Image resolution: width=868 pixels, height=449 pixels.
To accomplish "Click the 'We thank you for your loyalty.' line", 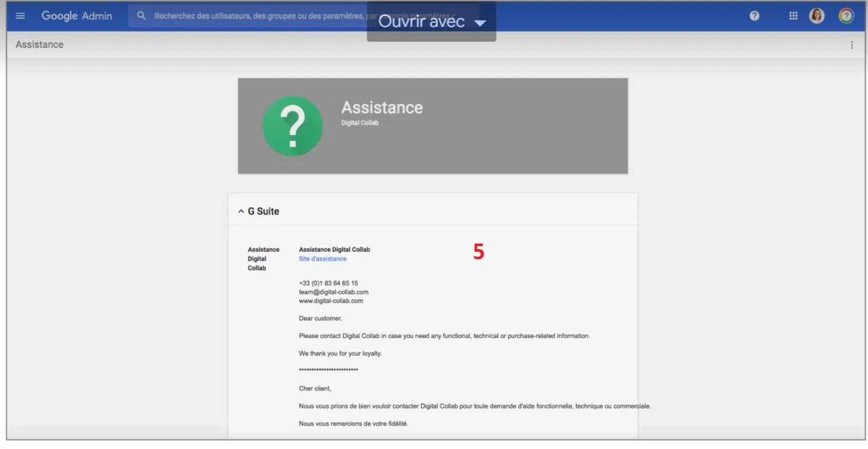I will (340, 353).
